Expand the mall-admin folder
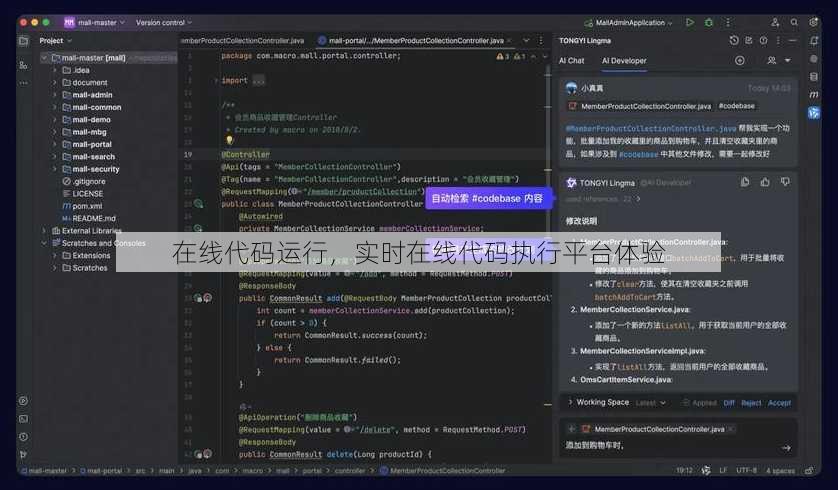Image resolution: width=838 pixels, height=490 pixels. [55, 95]
